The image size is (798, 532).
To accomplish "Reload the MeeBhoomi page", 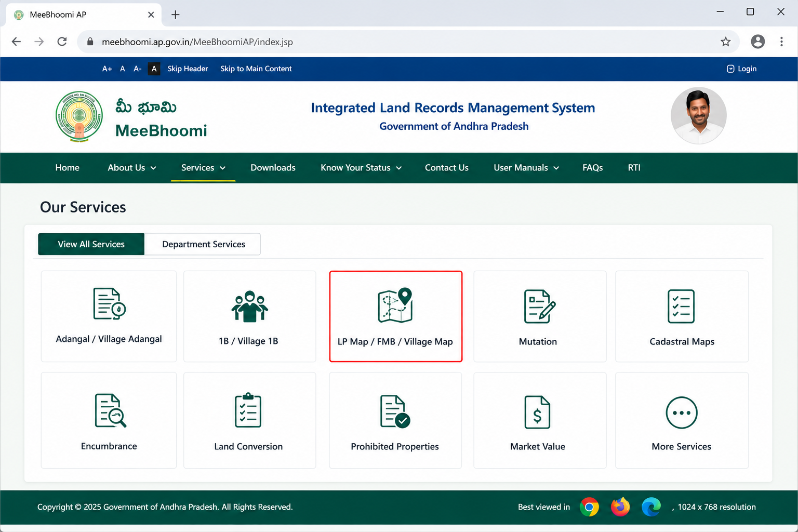I will click(62, 42).
